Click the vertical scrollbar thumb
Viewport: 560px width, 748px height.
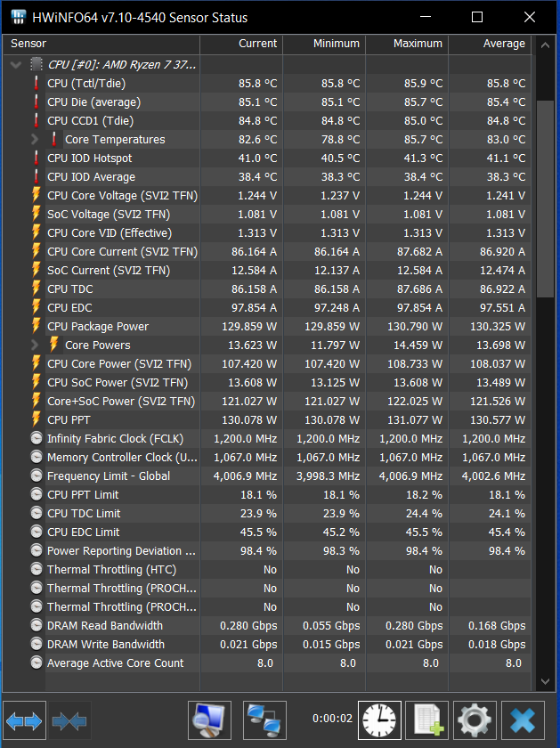point(545,199)
